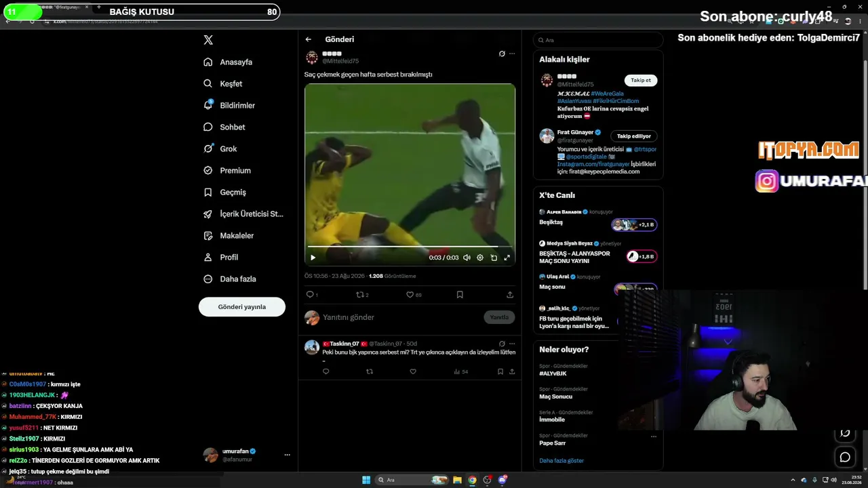
Task: Click the taskbar Ara search box
Action: click(x=410, y=480)
